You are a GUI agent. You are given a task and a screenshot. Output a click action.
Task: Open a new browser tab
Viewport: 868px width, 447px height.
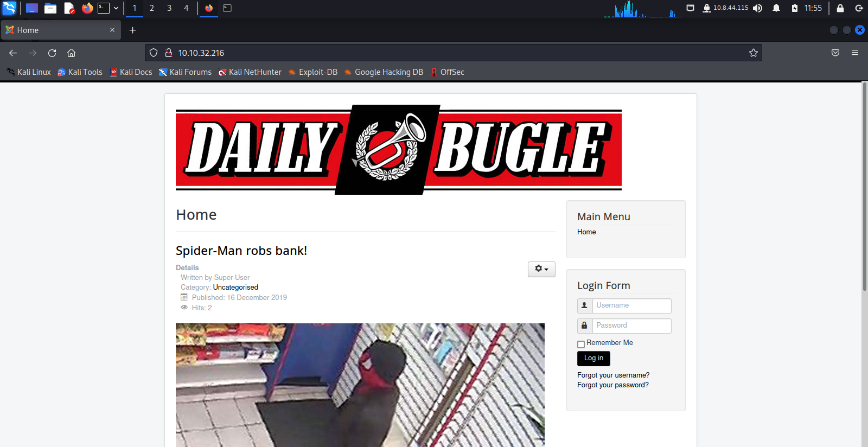tap(133, 30)
